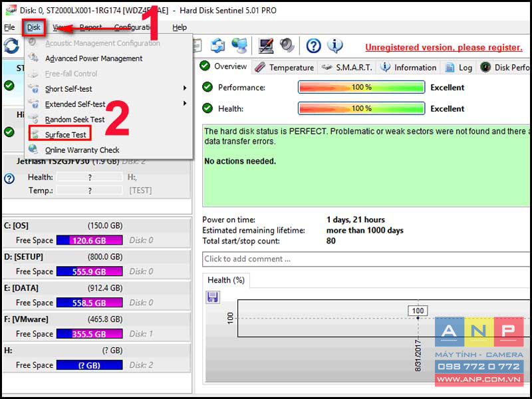The image size is (532, 399).
Task: Open the Information tab
Action: click(408, 68)
